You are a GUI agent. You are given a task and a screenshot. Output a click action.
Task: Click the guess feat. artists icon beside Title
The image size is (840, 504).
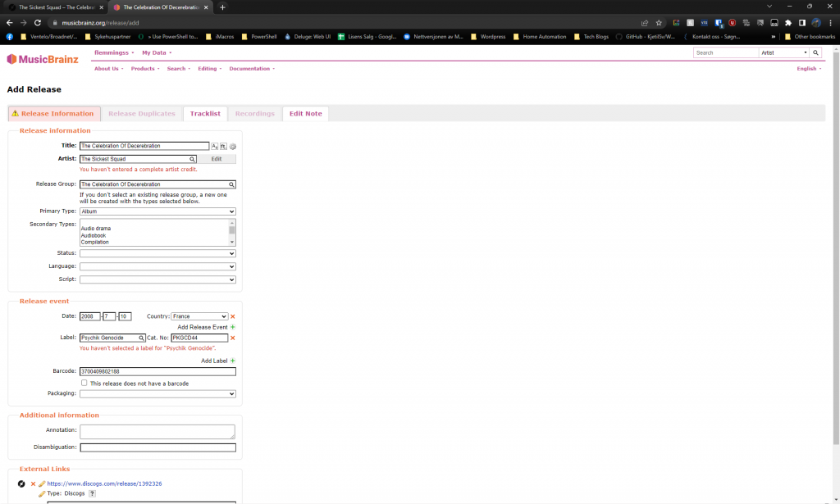(x=223, y=146)
